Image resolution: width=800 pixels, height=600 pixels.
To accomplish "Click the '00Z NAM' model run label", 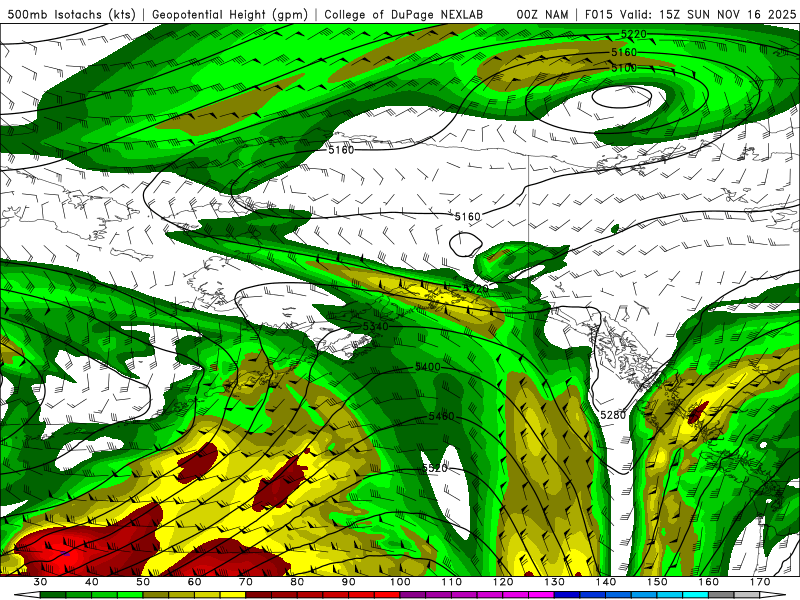I will tap(542, 14).
